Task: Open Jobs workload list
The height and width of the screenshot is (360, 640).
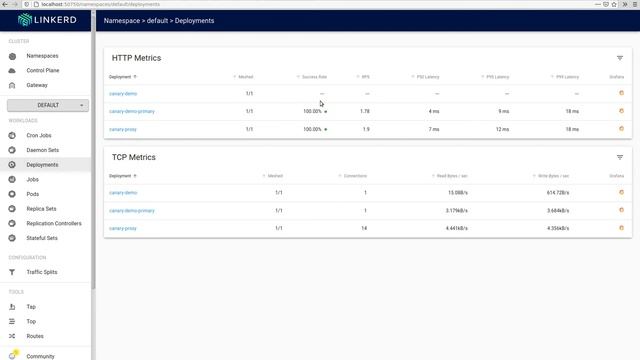Action: (33, 180)
